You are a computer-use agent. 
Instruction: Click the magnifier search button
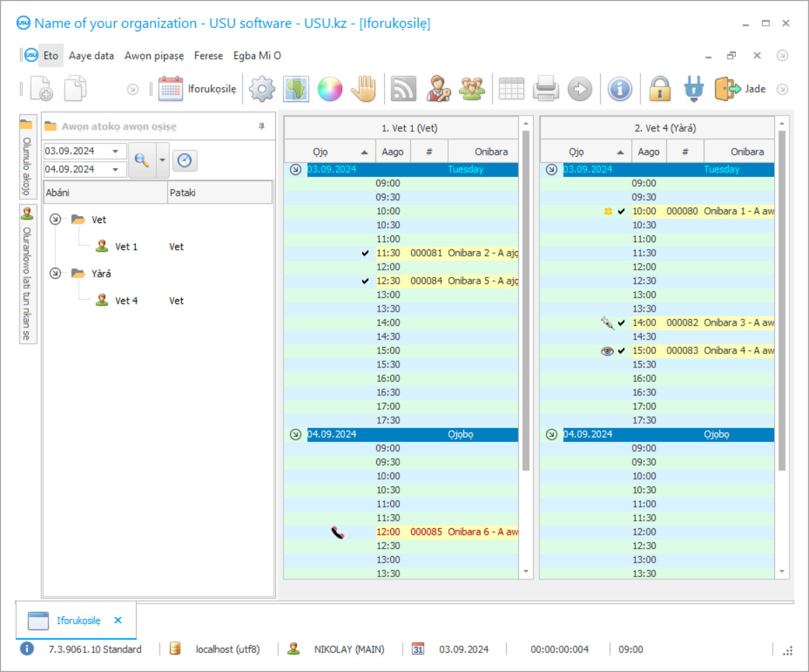click(142, 160)
